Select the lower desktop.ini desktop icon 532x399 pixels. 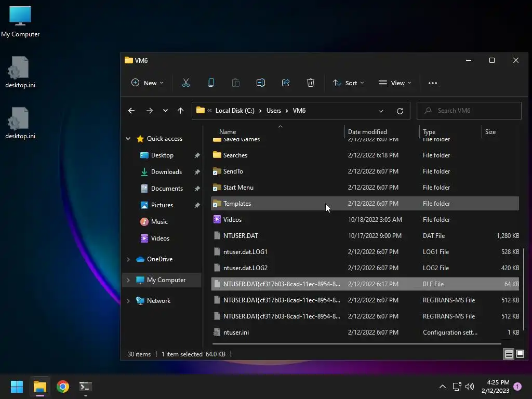[20, 123]
